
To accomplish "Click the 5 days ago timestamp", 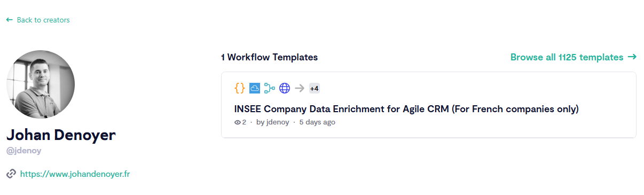I will click(317, 122).
